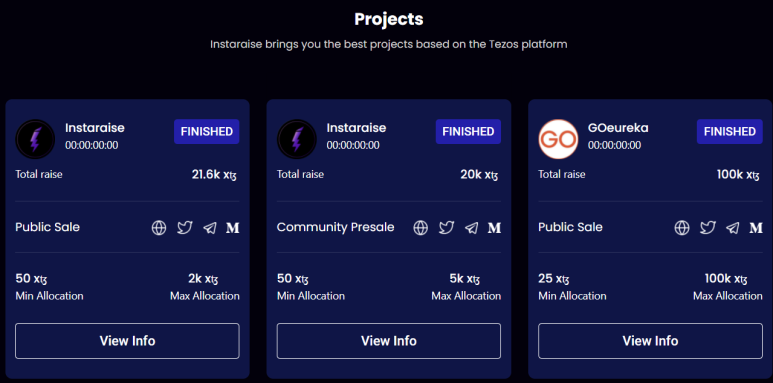This screenshot has width=773, height=383.
Task: Click the 20k total raise value
Action: (x=479, y=174)
